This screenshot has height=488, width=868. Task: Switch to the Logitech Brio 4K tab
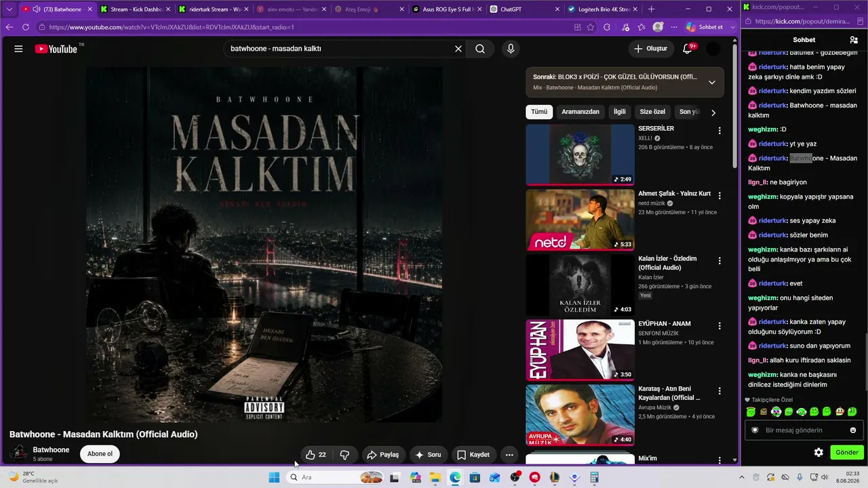click(x=602, y=9)
